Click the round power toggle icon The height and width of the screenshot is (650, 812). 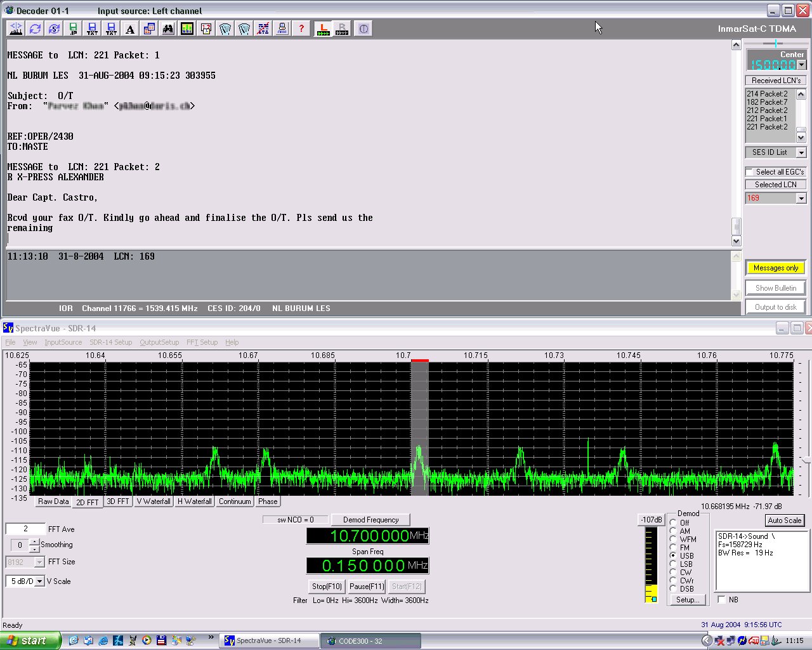click(x=363, y=29)
